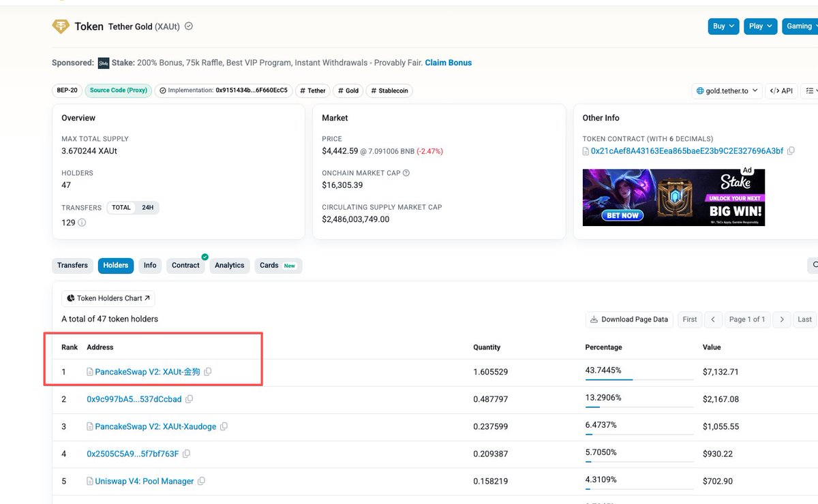Expand the gold.tether.to website dropdown
This screenshot has width=818, height=504.
pos(727,91)
